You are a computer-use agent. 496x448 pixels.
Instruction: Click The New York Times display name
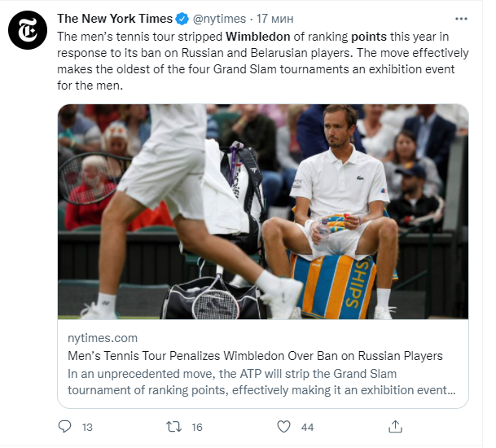tap(115, 19)
